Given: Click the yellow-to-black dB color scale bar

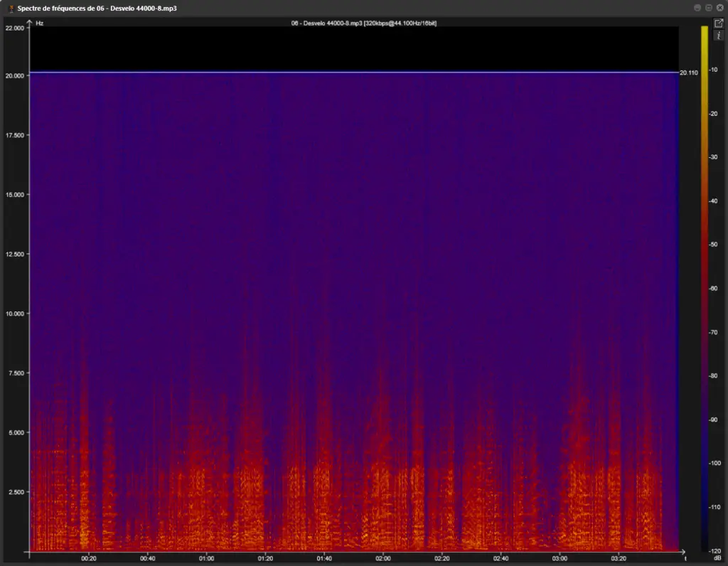Looking at the screenshot, I should (x=705, y=284).
